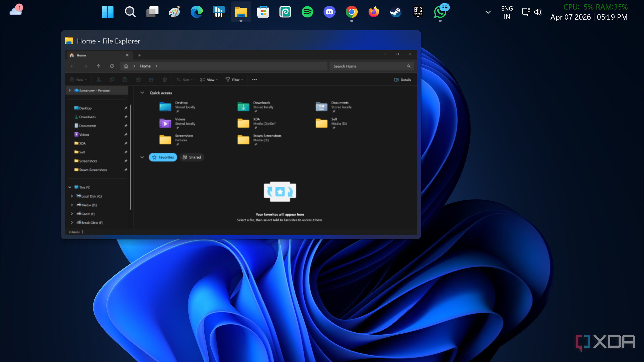The width and height of the screenshot is (644, 362).
Task: Add a new File Explorer tab
Action: click(x=139, y=55)
